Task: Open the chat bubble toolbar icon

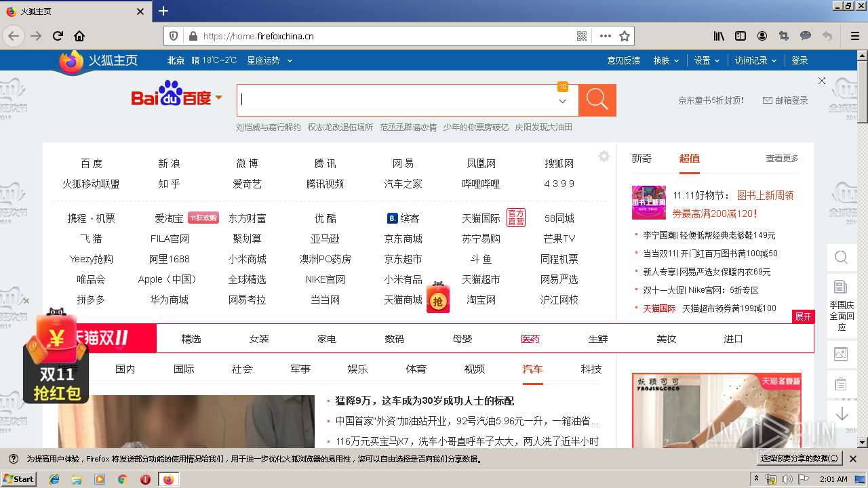Action: point(806,36)
